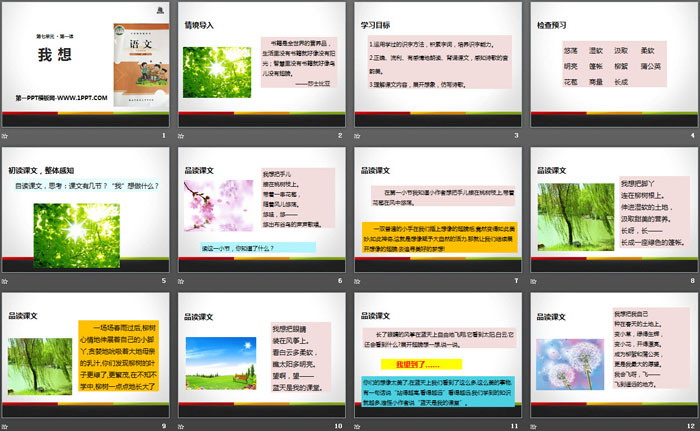The width and height of the screenshot is (700, 431).
Task: Click slide number label "10"
Action: 338,426
